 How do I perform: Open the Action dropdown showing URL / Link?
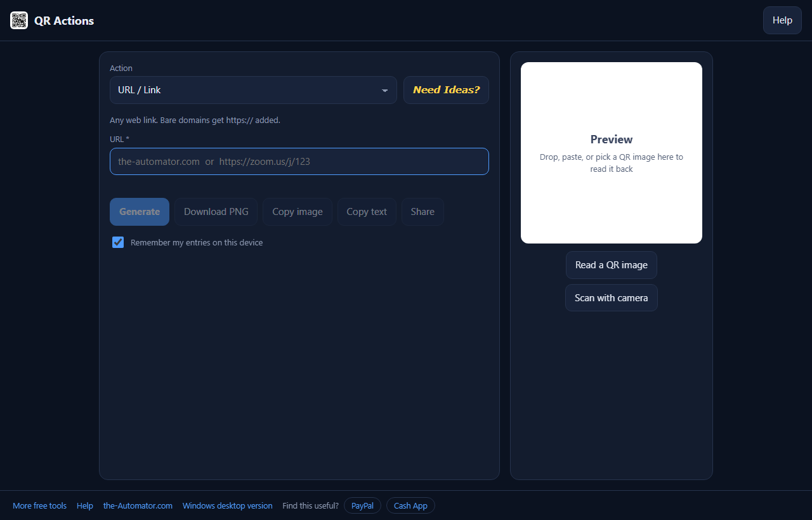(253, 90)
